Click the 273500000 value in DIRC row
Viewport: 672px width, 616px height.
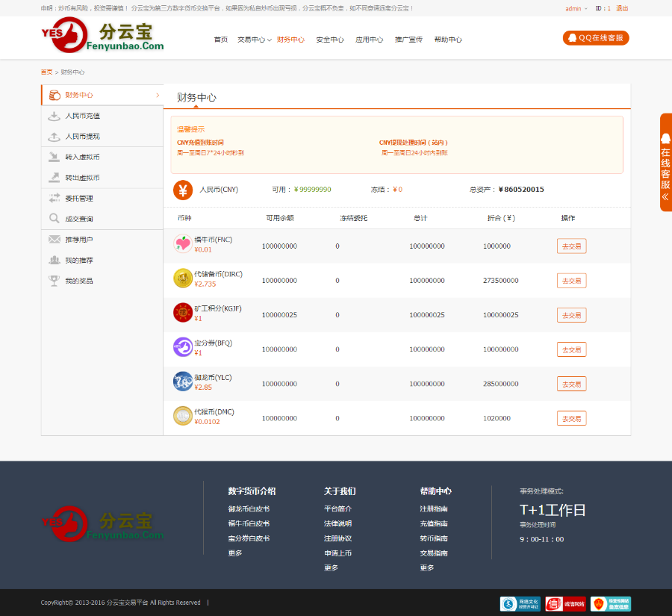click(500, 280)
